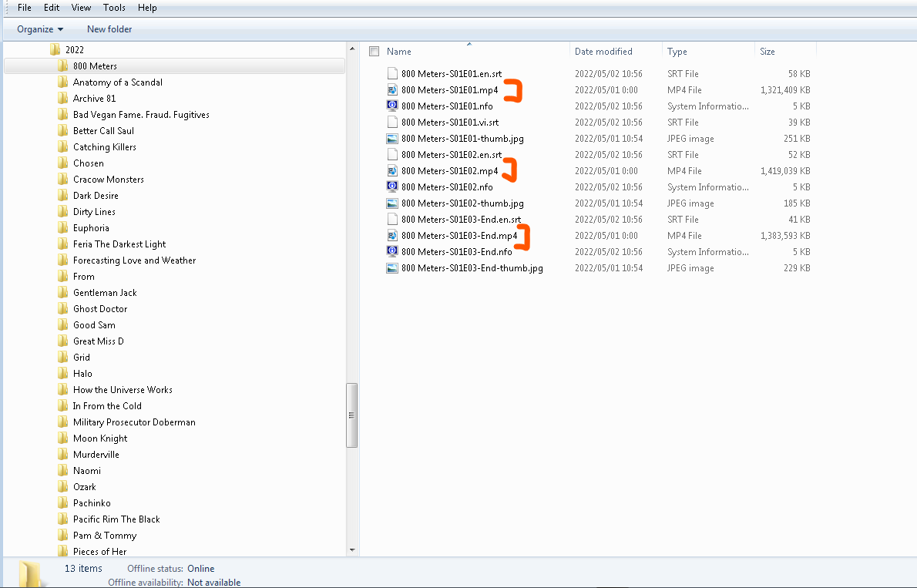This screenshot has height=588, width=917.
Task: Click the 800 Meters-S01E03-End.mp4 video icon
Action: [x=391, y=236]
